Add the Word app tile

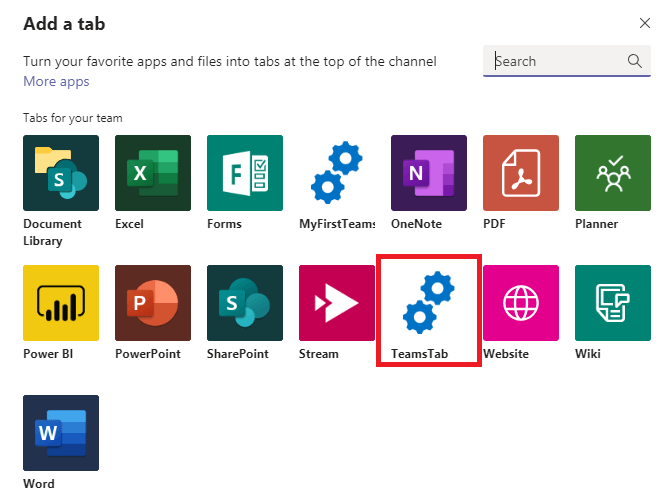(61, 433)
